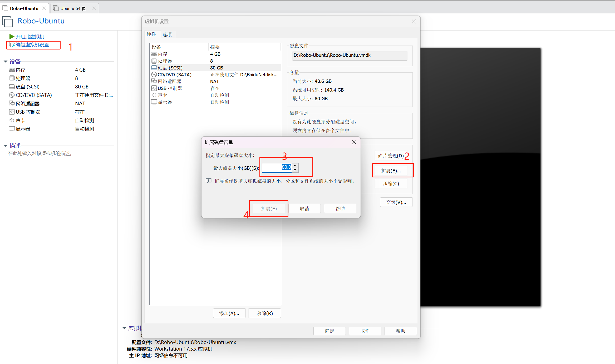
Task: Click the black VM preview thumbnail
Action: (480, 177)
